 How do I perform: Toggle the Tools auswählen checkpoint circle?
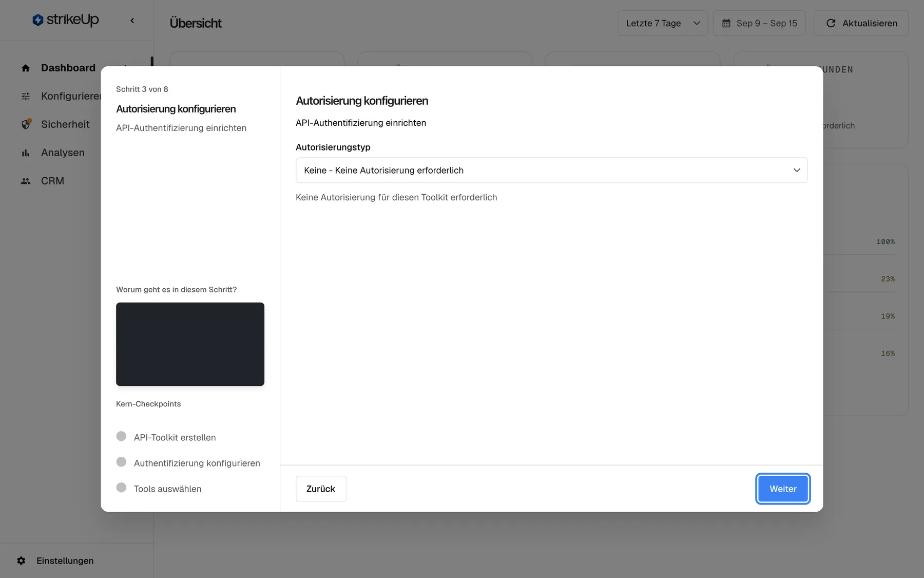[x=121, y=488]
